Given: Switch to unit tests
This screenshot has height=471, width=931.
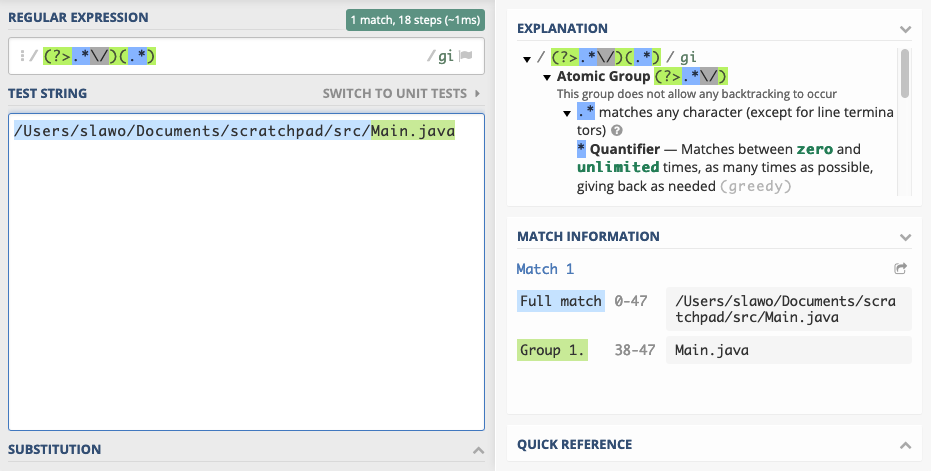Looking at the screenshot, I should [x=395, y=93].
